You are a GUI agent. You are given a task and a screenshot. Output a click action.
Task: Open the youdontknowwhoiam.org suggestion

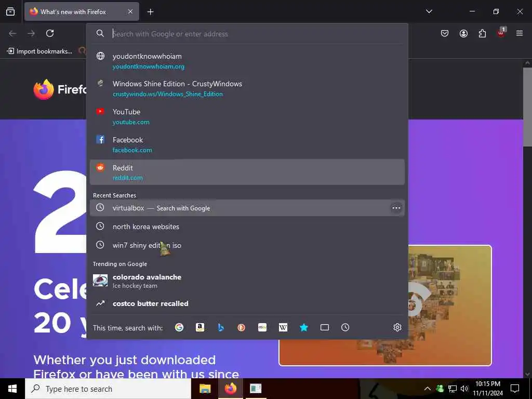tap(247, 61)
